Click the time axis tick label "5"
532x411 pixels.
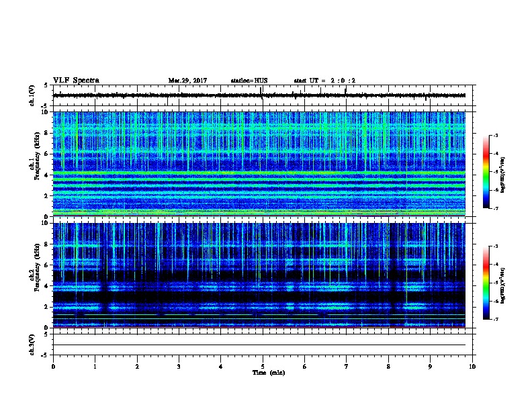click(263, 367)
